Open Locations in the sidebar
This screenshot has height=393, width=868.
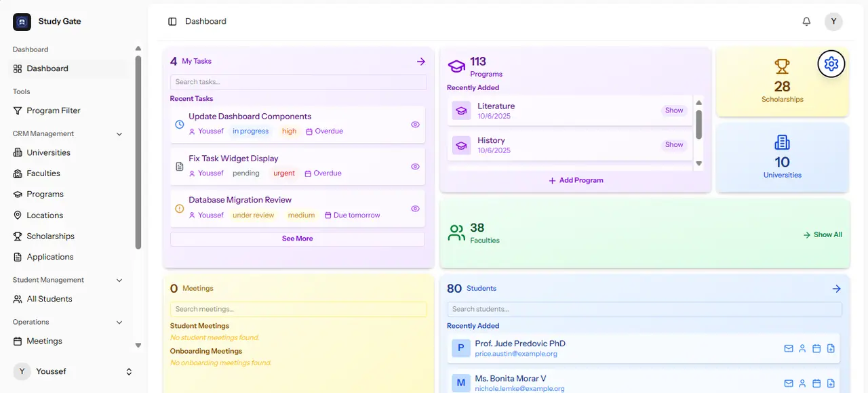(69, 215)
